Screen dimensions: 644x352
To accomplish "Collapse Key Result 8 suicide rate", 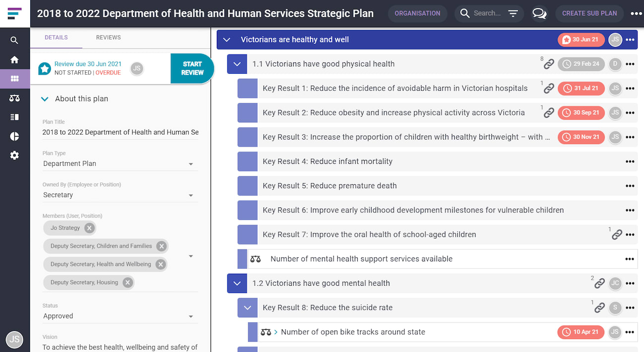I will (x=247, y=307).
